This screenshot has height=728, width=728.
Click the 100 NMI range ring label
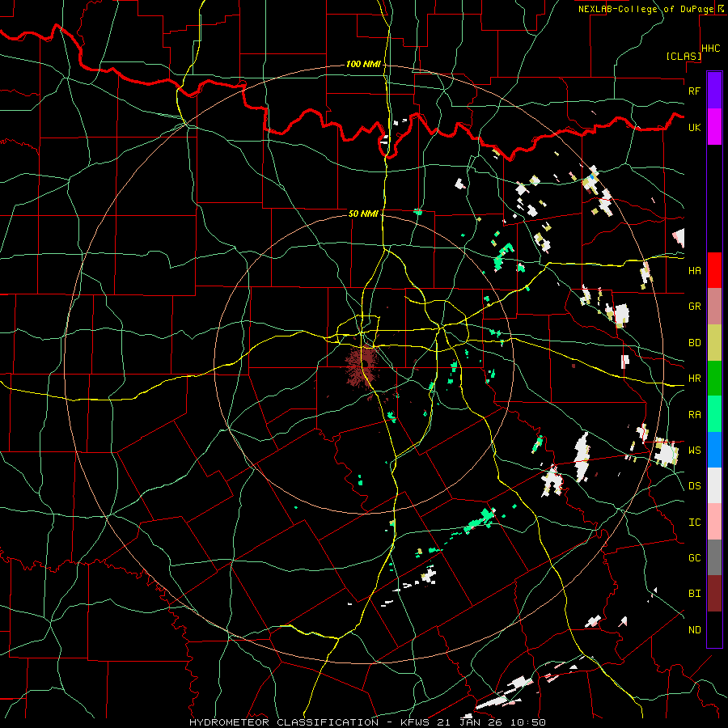(x=363, y=64)
